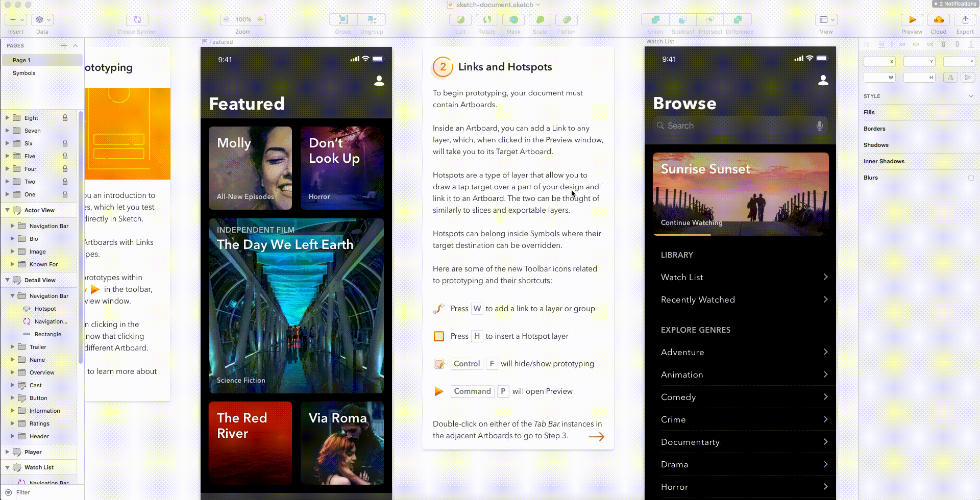Open the Insert dropdown menu
The width and height of the screenshot is (980, 500).
coord(16,20)
